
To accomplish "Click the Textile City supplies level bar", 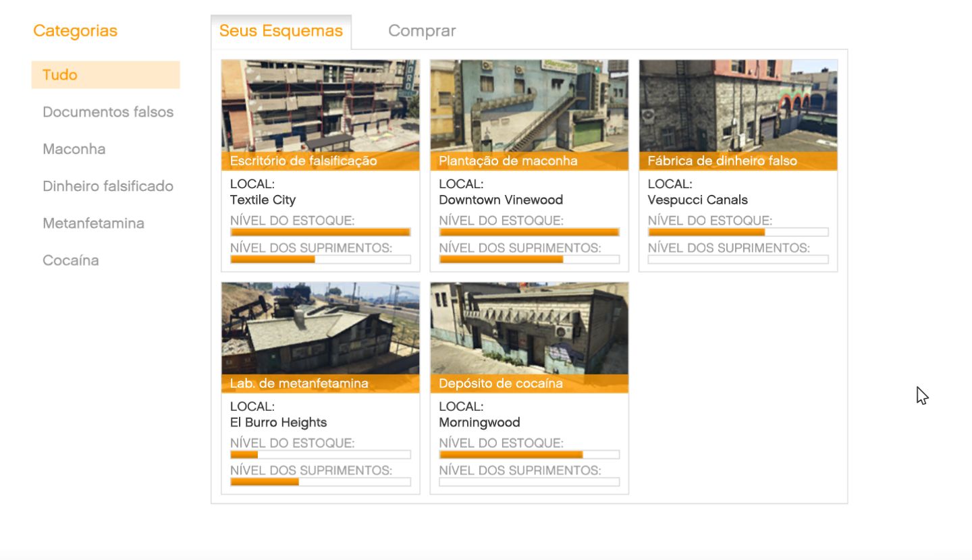I will click(321, 260).
